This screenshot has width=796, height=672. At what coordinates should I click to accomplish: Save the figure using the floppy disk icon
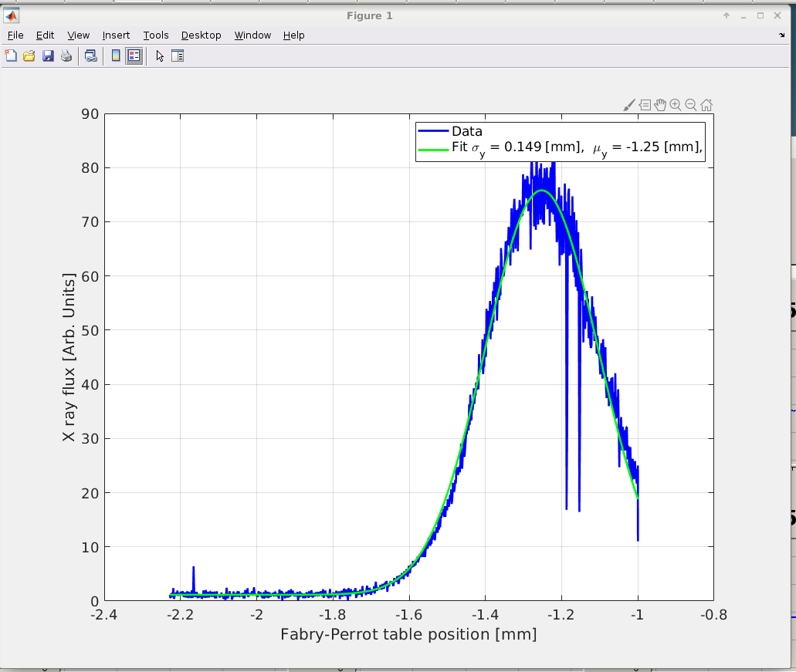(x=48, y=56)
